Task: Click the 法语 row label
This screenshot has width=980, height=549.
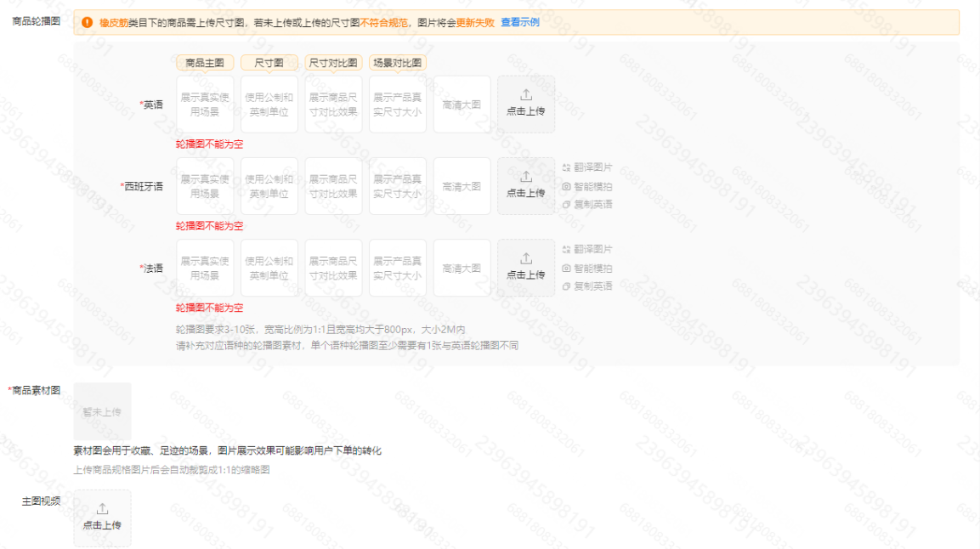Action: coord(152,269)
